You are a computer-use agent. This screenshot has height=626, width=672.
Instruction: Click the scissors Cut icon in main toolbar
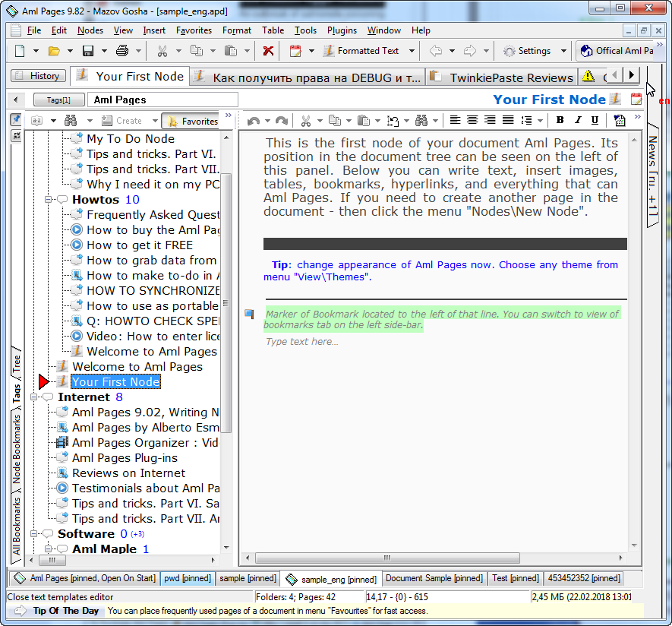tap(162, 51)
